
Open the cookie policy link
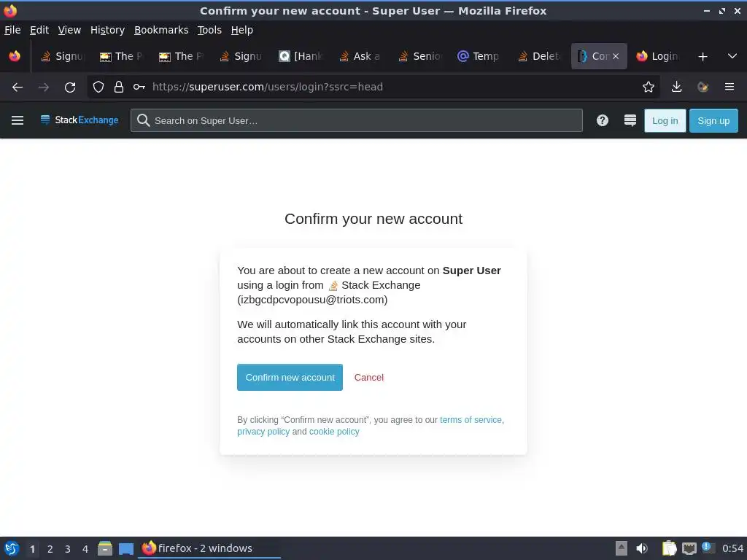coord(334,432)
